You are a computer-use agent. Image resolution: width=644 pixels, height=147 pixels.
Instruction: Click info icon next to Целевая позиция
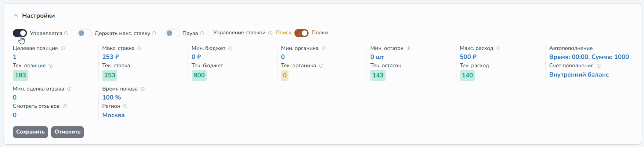(63, 48)
